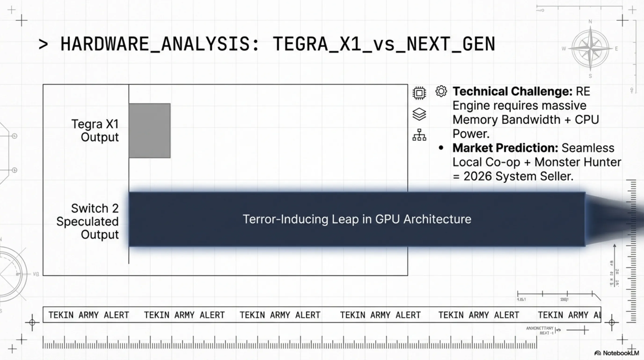Viewport: 644px width, 360px height.
Task: Click the NotebookLM logo
Action: (x=616, y=353)
